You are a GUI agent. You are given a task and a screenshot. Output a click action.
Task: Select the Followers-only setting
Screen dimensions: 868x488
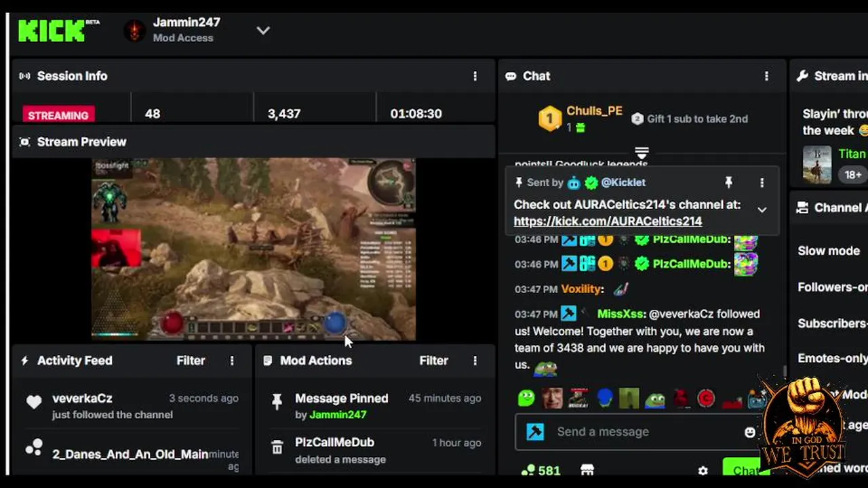tap(832, 287)
